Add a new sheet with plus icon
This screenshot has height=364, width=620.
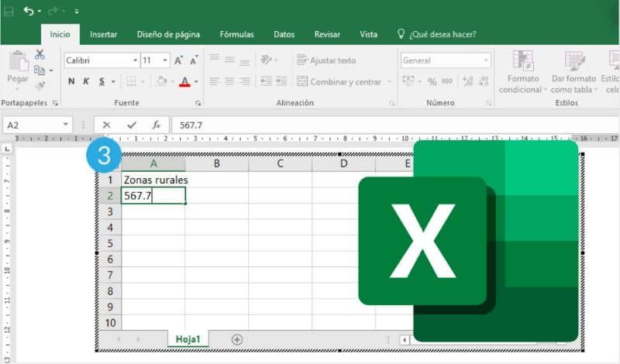(237, 339)
